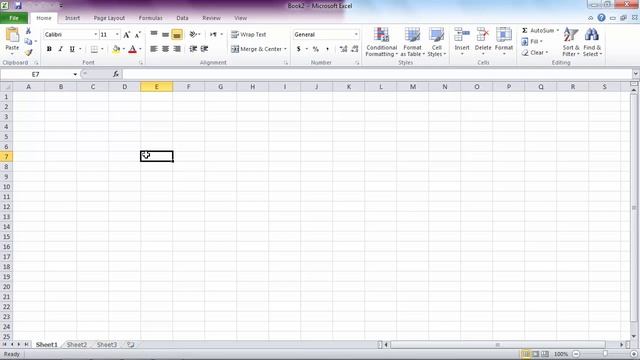Image resolution: width=640 pixels, height=360 pixels.
Task: Click the zoom slider handle
Action: pos(605,354)
